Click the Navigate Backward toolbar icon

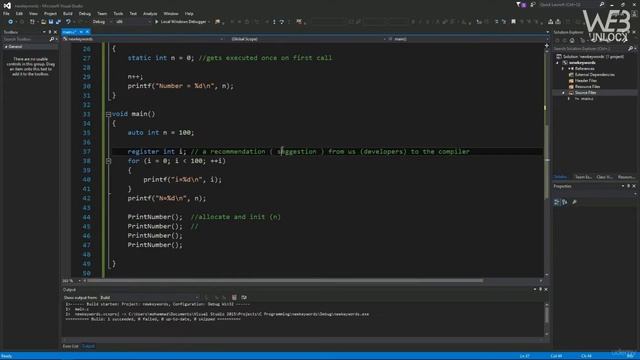pyautogui.click(x=11, y=22)
